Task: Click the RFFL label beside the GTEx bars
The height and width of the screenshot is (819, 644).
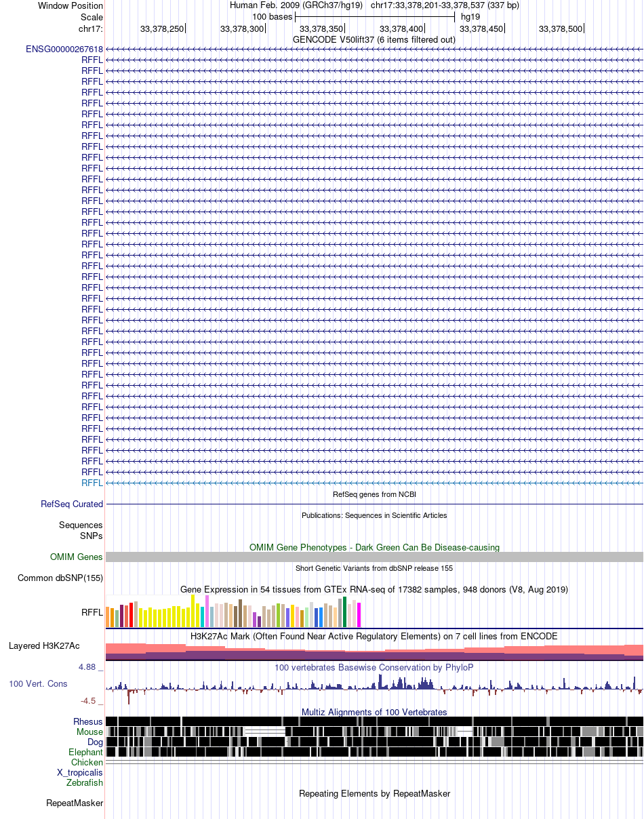Action: (x=92, y=612)
